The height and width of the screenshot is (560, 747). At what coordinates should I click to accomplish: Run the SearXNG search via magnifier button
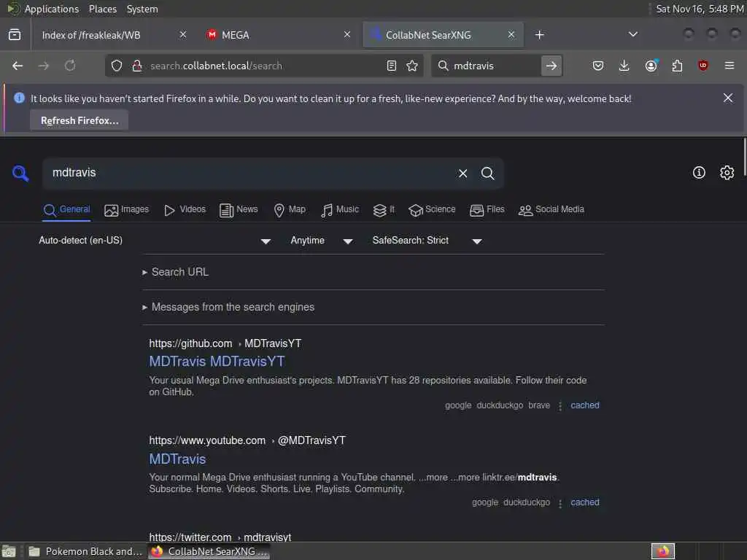click(487, 174)
